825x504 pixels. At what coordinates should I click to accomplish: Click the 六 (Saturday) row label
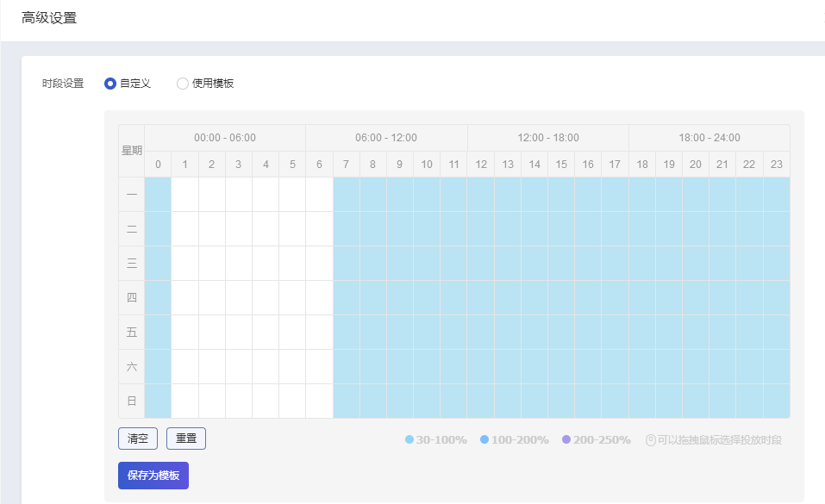click(132, 367)
